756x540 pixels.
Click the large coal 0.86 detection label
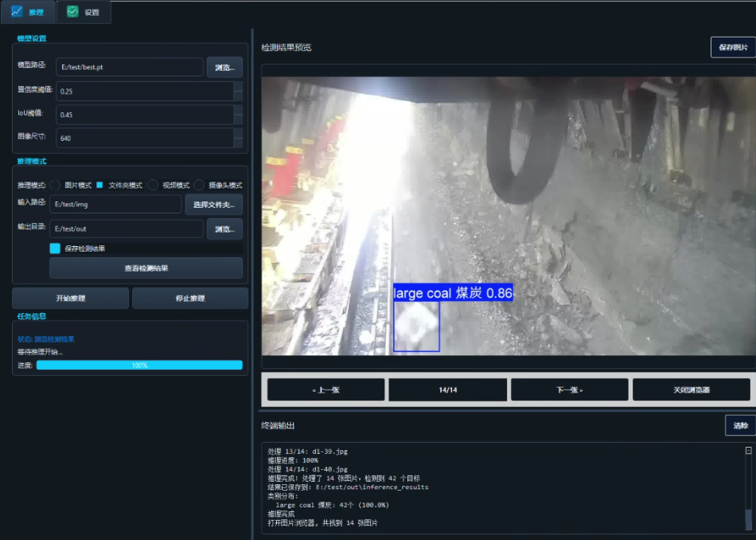point(453,293)
